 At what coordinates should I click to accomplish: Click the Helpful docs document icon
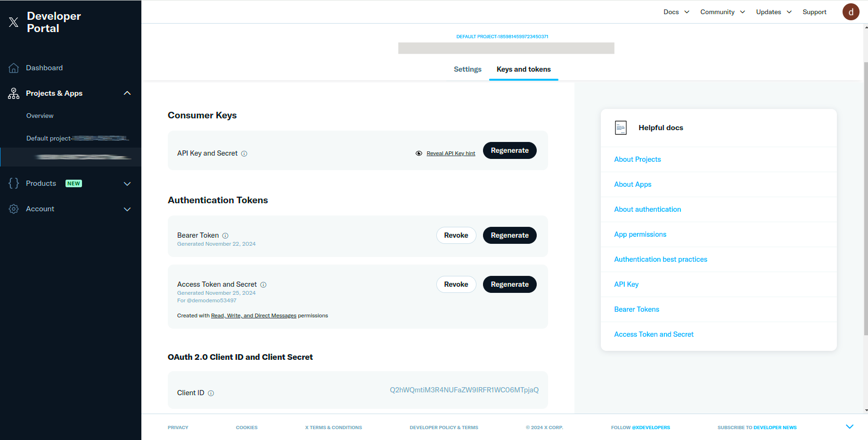[x=621, y=128]
